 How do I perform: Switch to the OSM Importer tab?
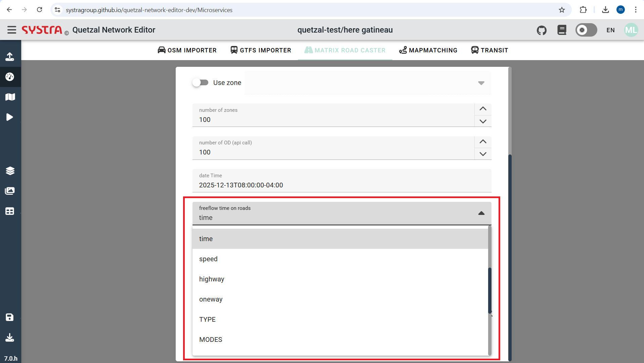click(187, 50)
